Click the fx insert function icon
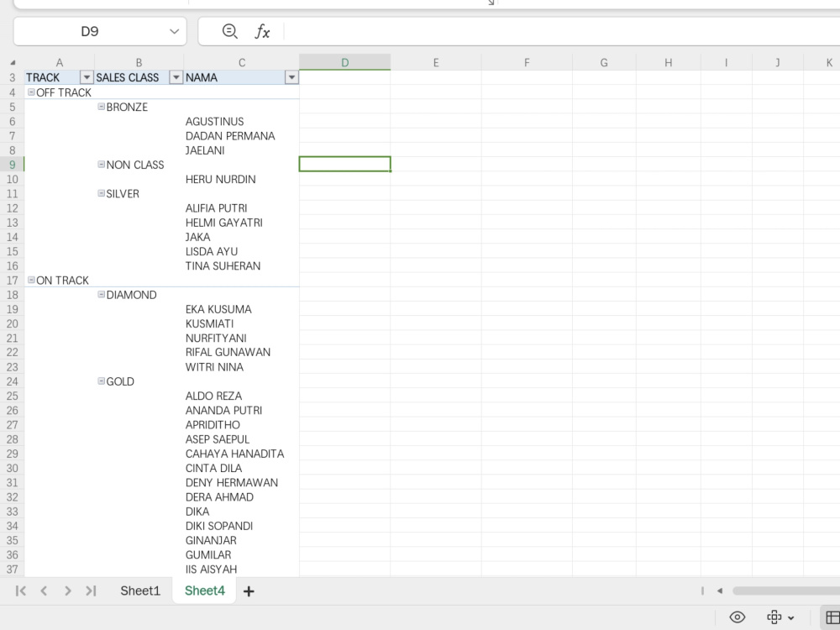The height and width of the screenshot is (630, 840). point(262,32)
